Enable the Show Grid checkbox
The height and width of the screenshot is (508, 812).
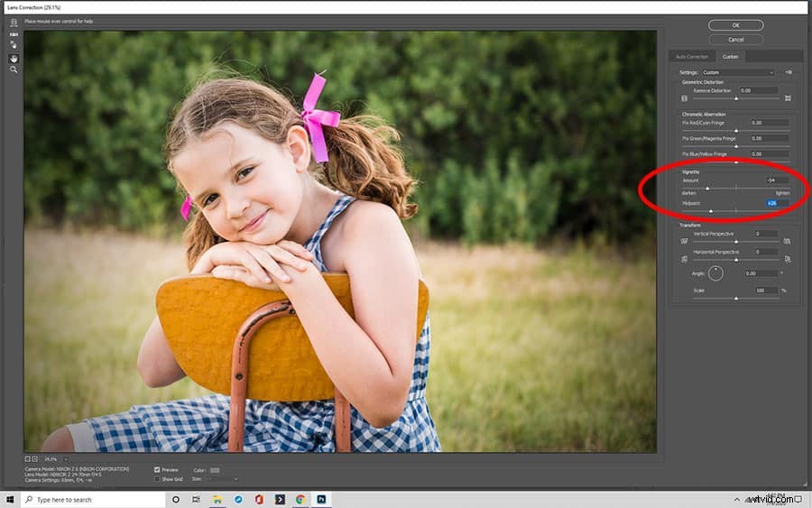click(157, 479)
